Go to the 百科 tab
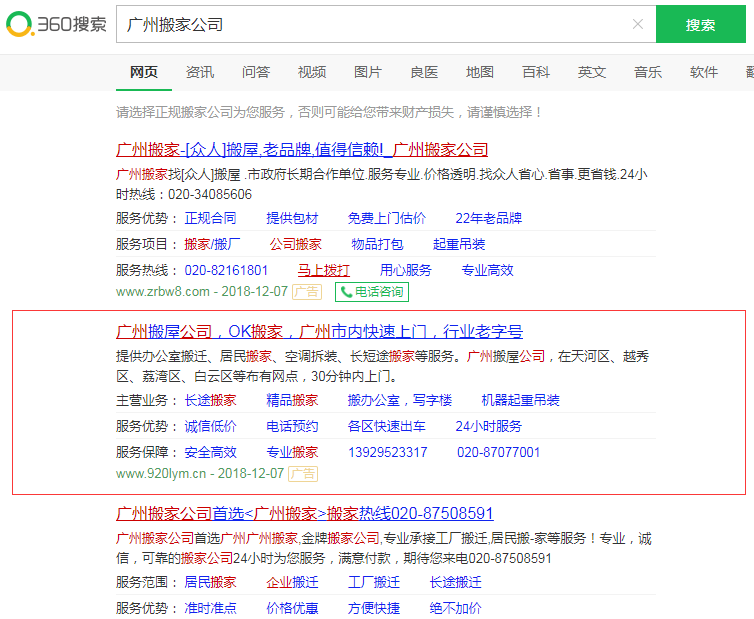Viewport: 754px width, 619px height. click(x=536, y=72)
